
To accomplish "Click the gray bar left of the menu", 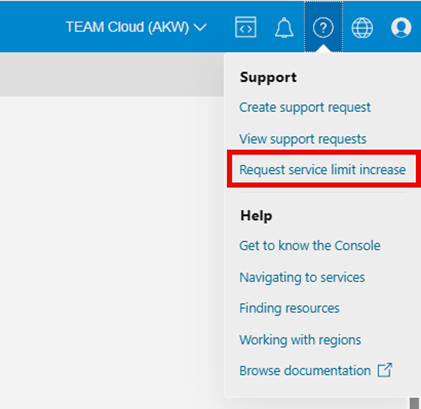I will pyautogui.click(x=112, y=74).
